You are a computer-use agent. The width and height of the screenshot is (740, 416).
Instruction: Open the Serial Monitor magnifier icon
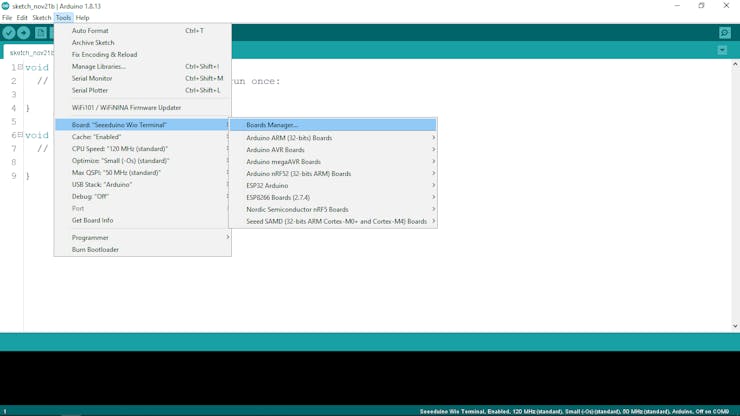pyautogui.click(x=725, y=33)
